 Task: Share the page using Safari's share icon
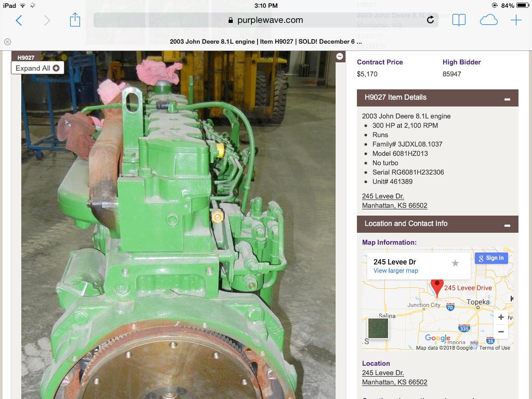(x=75, y=20)
